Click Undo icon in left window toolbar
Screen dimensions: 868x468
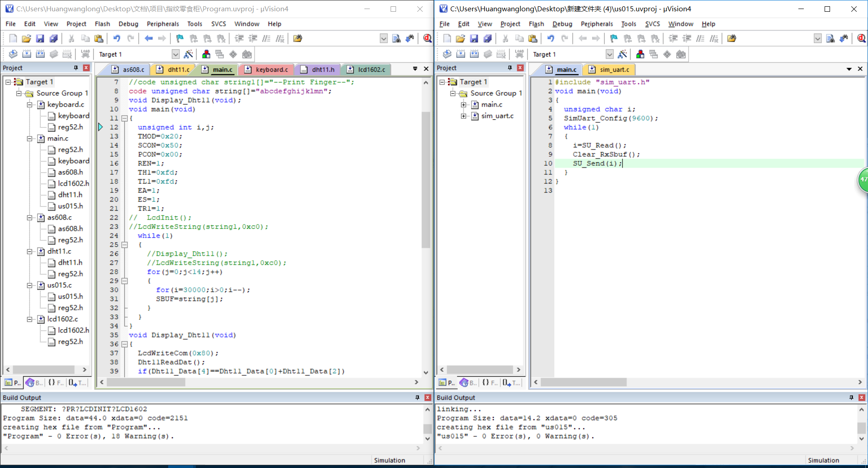(117, 38)
